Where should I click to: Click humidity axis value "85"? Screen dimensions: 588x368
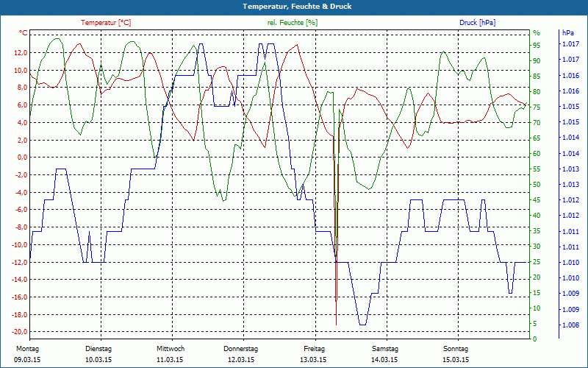click(537, 77)
